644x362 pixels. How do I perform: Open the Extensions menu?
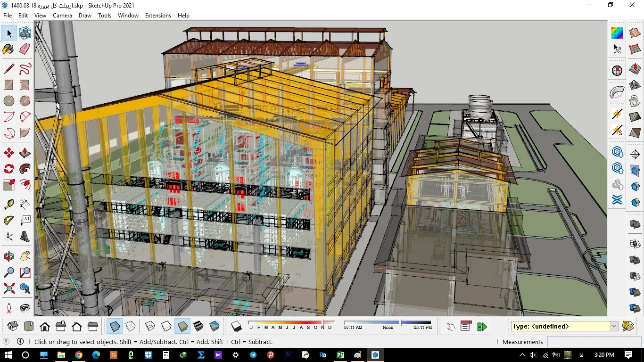158,16
